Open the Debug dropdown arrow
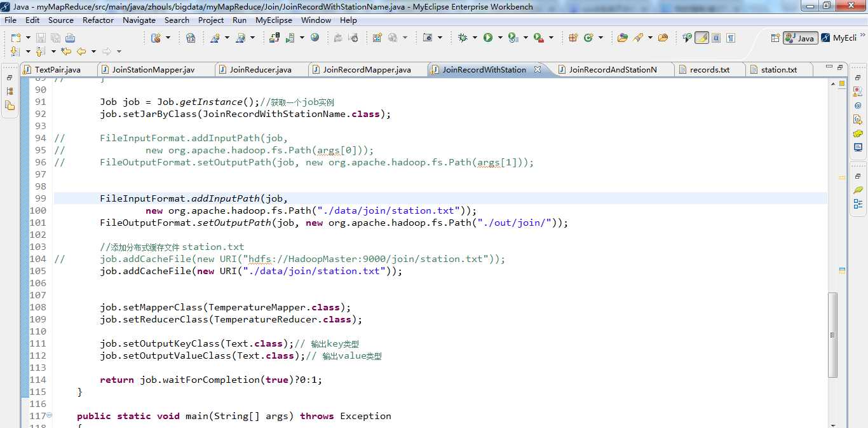This screenshot has height=428, width=868. coord(475,38)
